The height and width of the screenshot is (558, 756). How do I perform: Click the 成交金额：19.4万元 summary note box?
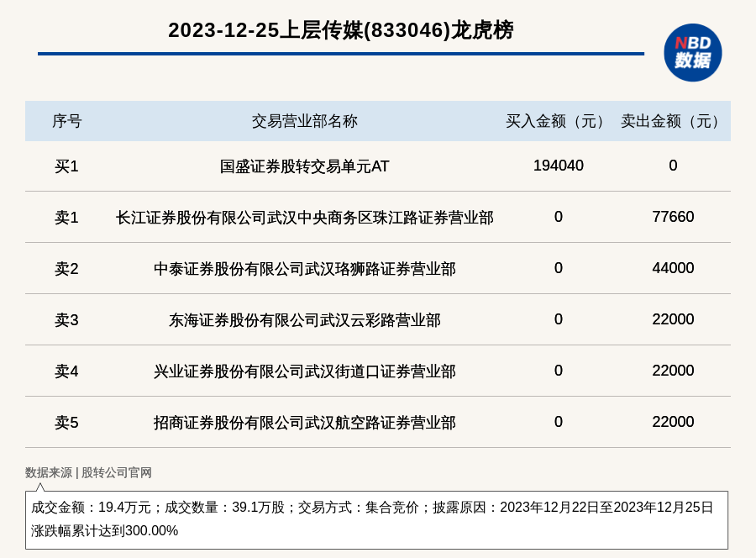376,520
